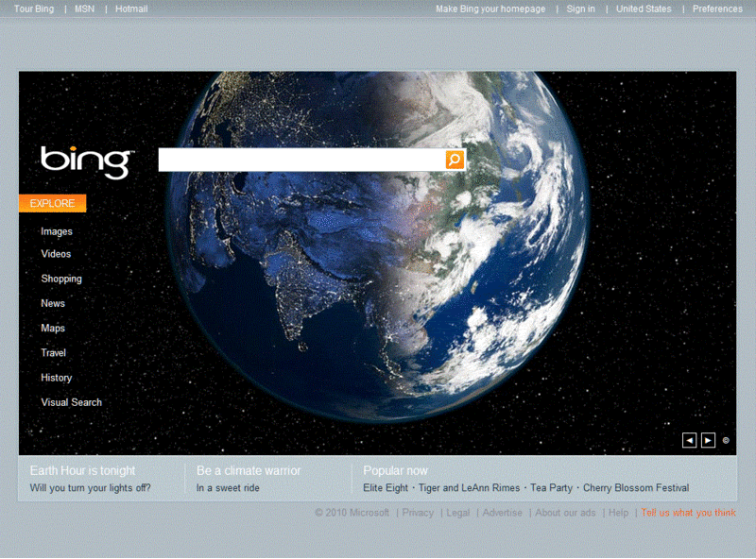Screen dimensions: 756x559
Task: Open Cherry Blossom Festival search
Action: [636, 487]
